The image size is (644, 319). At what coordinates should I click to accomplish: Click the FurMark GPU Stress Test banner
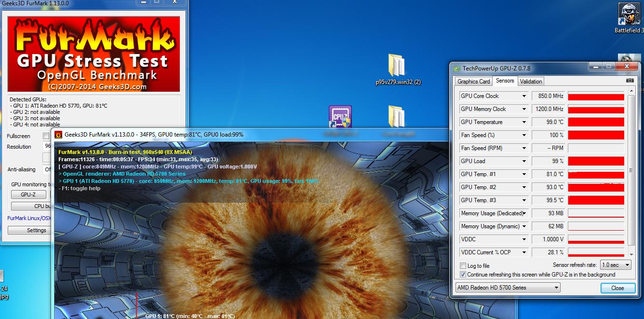coord(94,54)
